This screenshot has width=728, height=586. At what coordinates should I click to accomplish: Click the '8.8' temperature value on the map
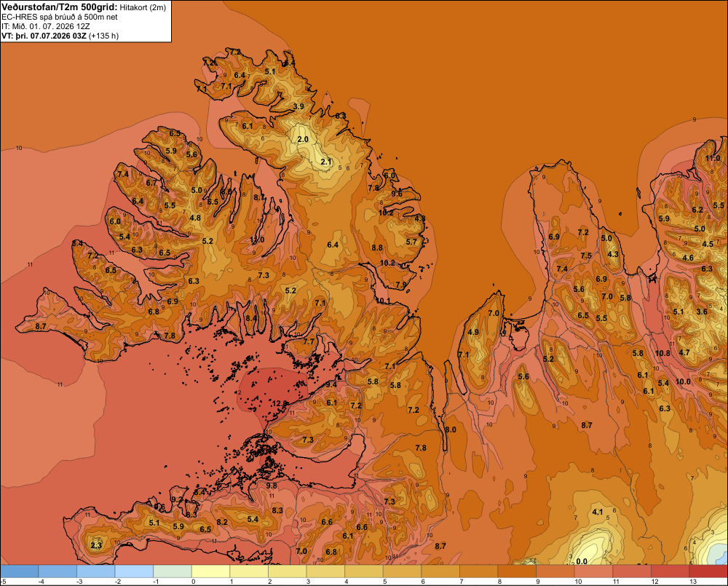tap(377, 248)
